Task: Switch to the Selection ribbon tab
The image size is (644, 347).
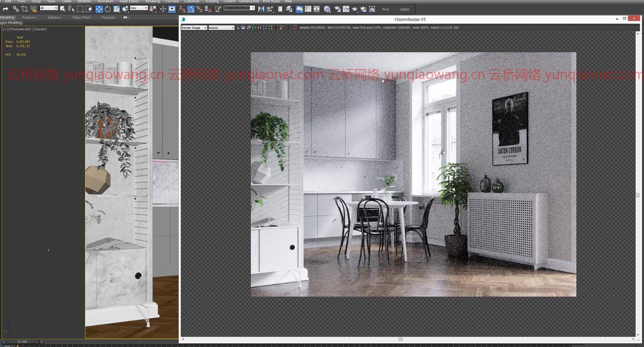Action: tap(54, 17)
